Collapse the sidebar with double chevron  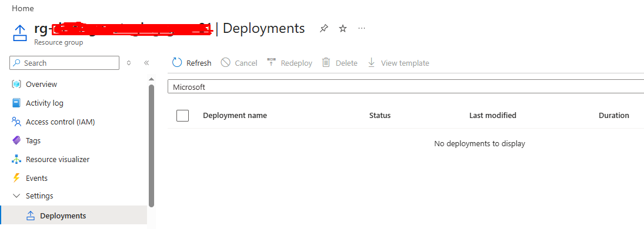click(x=146, y=63)
